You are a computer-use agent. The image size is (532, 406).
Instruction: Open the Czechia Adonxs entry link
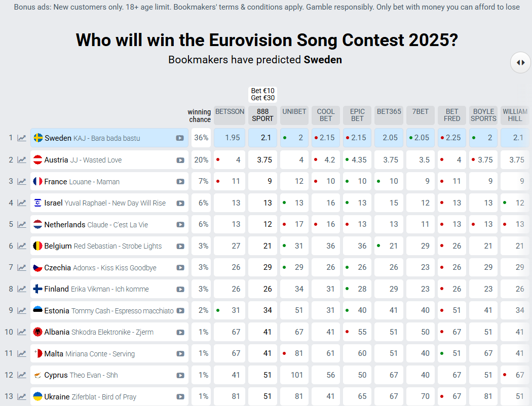[x=100, y=268]
